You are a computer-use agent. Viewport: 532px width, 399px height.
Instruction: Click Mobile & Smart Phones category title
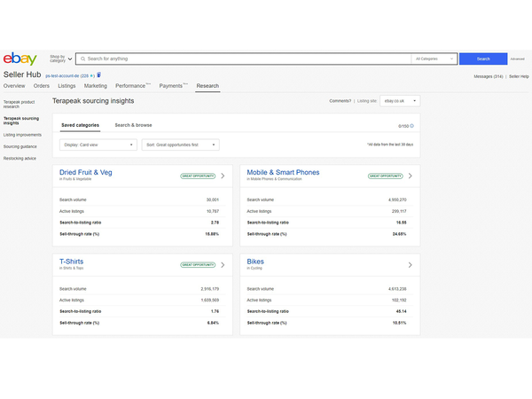pyautogui.click(x=283, y=172)
